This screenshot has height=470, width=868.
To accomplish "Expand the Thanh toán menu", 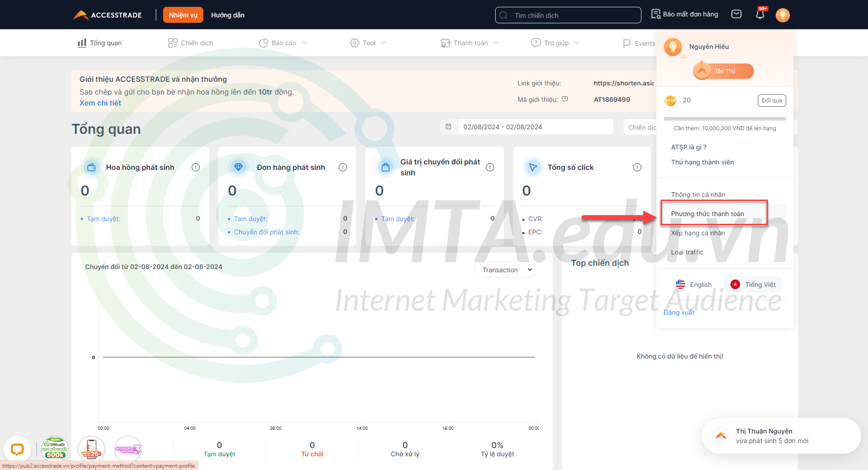I will click(x=469, y=43).
